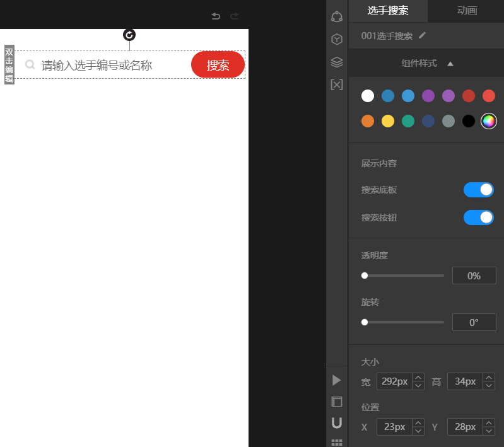Click the 展示内容 section label
This screenshot has height=447, width=504.
pyautogui.click(x=378, y=163)
